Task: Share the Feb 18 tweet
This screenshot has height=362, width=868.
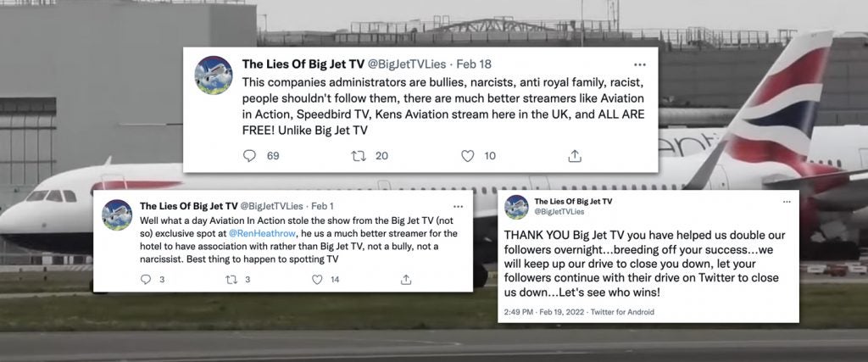Action: pos(576,156)
